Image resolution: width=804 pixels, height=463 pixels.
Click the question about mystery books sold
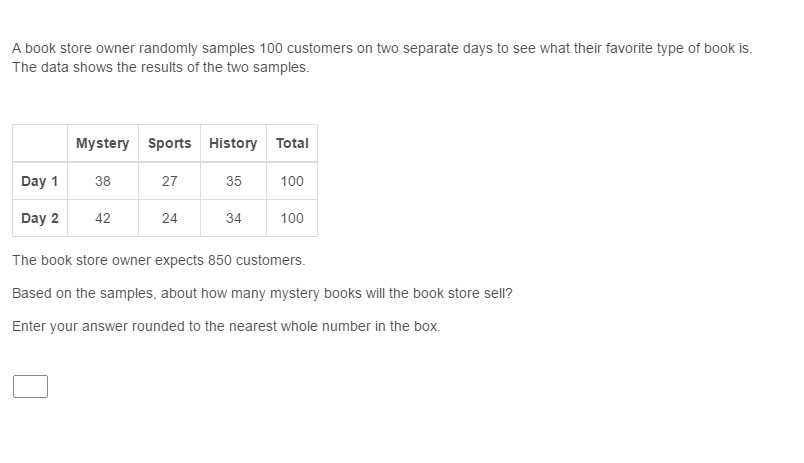262,293
